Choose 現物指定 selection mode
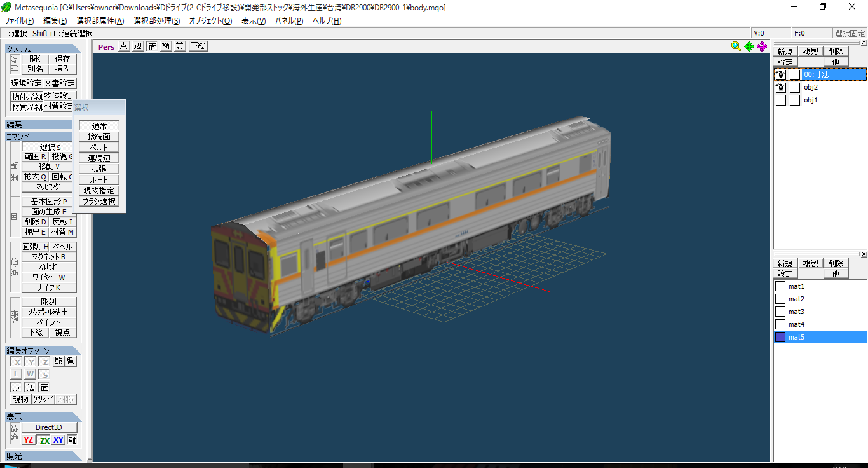The image size is (868, 468). pos(99,191)
